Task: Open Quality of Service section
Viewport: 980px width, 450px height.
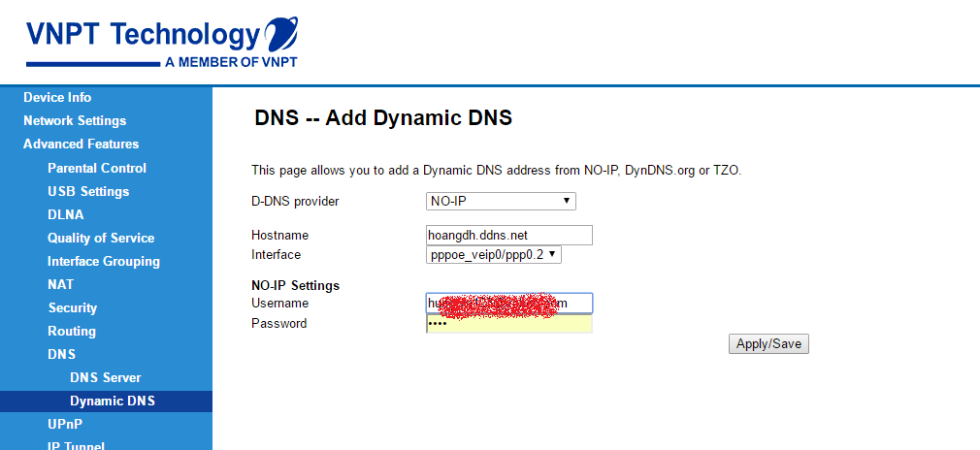Action: (x=101, y=239)
